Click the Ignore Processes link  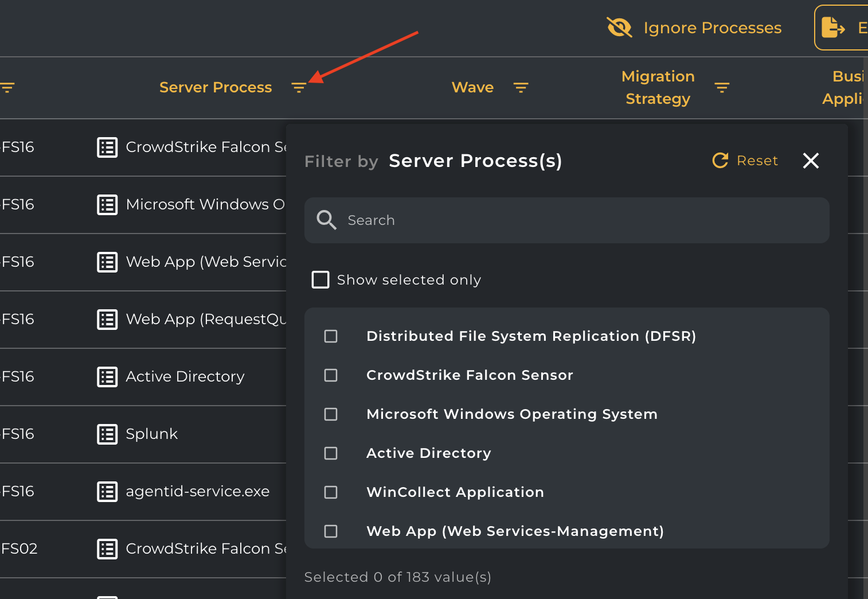click(x=712, y=28)
